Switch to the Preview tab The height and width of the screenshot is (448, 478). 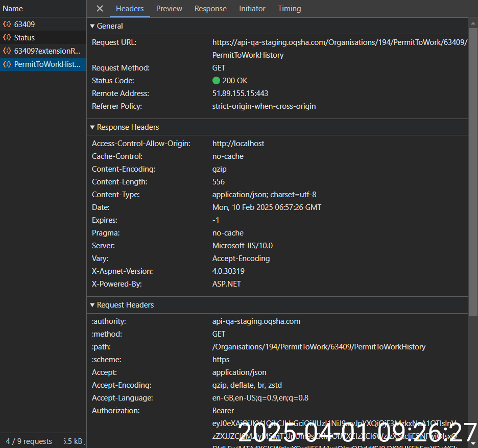pos(169,9)
